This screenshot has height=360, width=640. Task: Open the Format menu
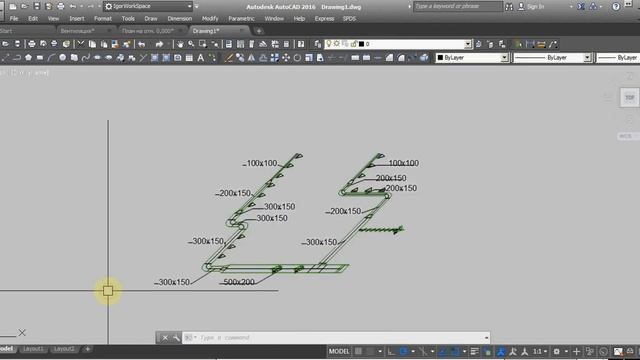tap(102, 19)
